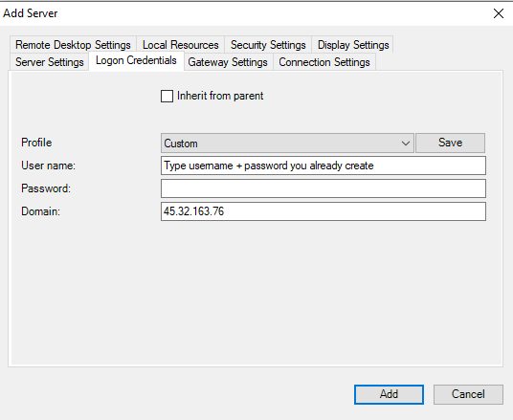Open the Local Resources tab
Screen dimensions: 513x420
180,44
